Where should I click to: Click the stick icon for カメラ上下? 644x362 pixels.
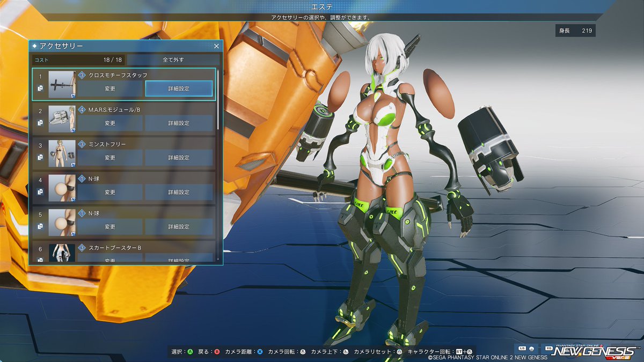tap(346, 352)
